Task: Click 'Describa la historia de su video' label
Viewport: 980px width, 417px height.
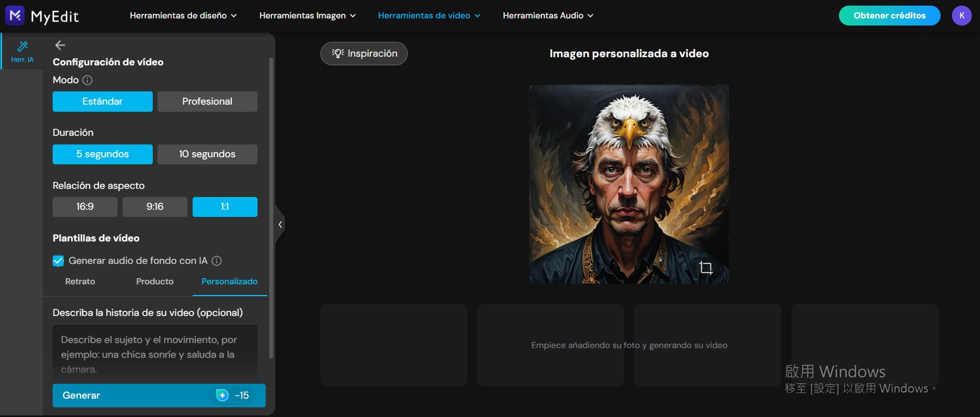Action: coord(148,313)
